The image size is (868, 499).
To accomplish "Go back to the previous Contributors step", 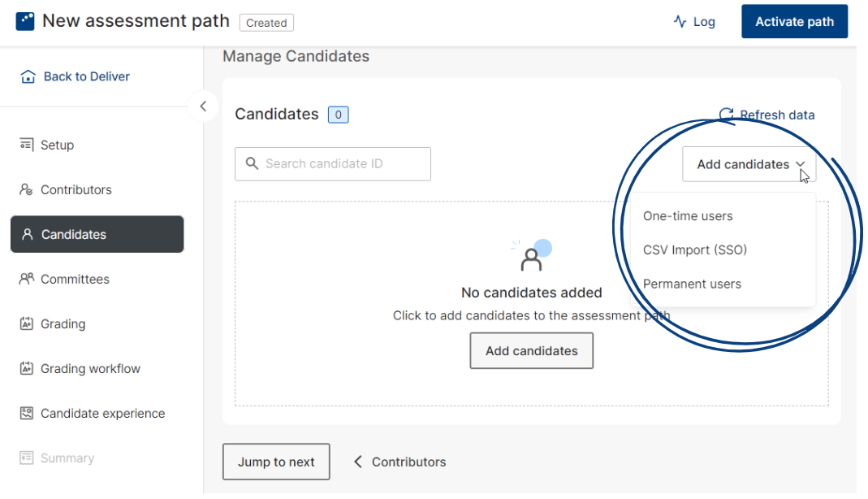I will point(399,462).
